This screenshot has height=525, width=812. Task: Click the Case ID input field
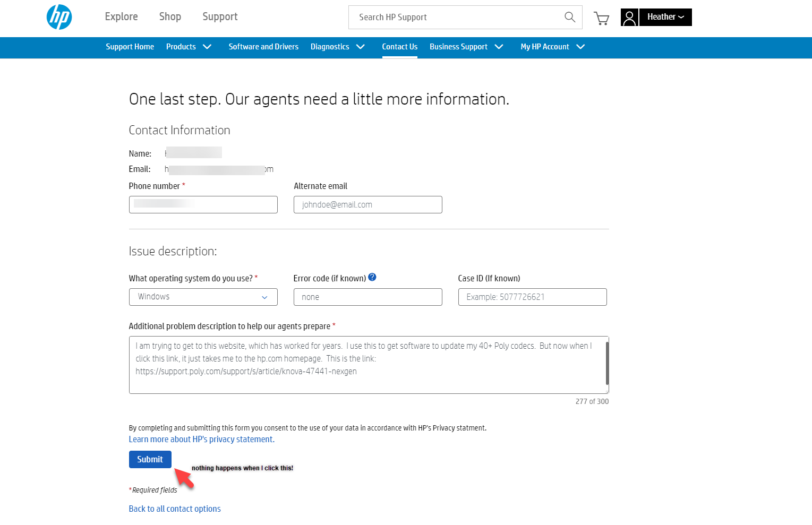click(532, 297)
